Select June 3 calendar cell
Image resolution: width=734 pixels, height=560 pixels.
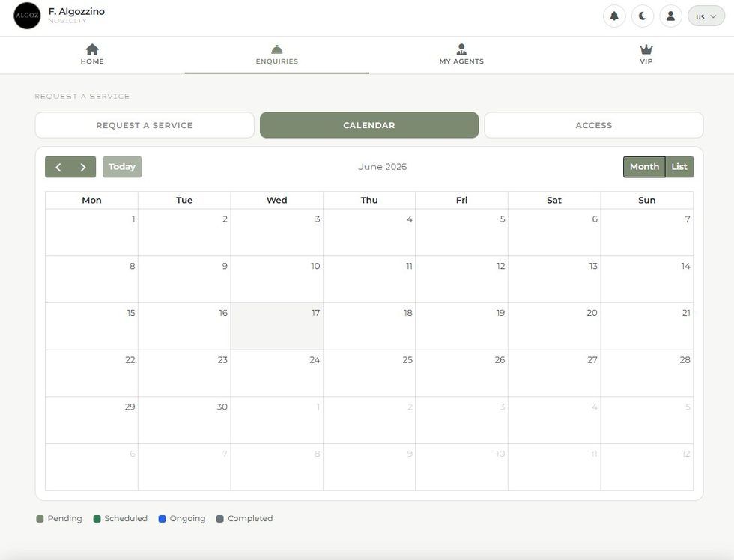(x=276, y=233)
